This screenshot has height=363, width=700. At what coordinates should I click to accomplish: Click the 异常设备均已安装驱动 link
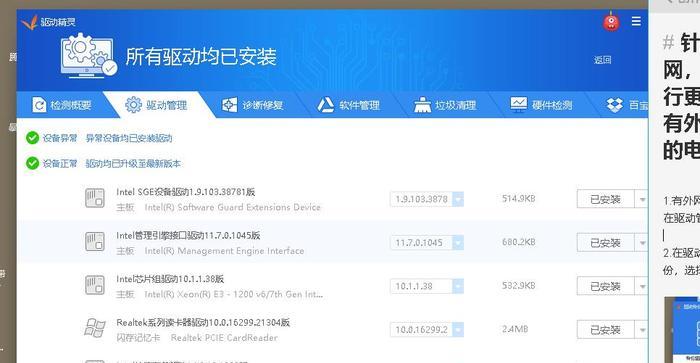tap(129, 138)
